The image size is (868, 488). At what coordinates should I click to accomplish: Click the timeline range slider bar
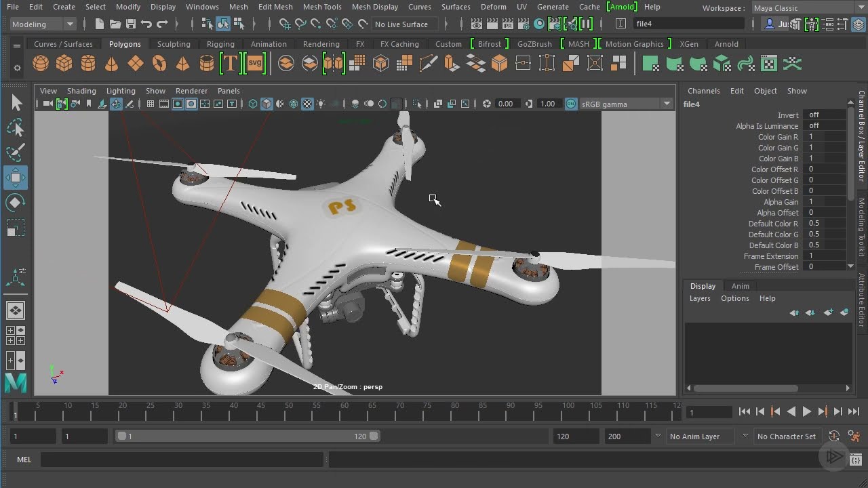[x=248, y=436]
